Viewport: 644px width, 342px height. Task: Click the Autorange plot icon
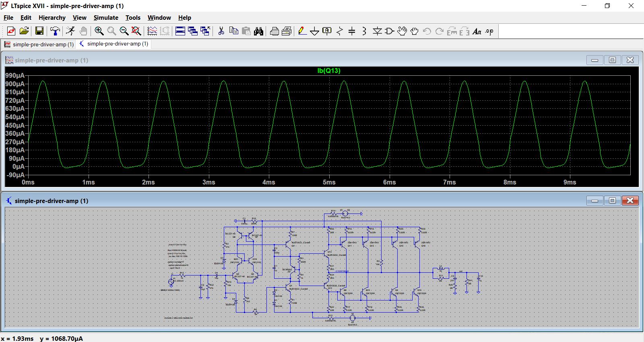tap(152, 31)
